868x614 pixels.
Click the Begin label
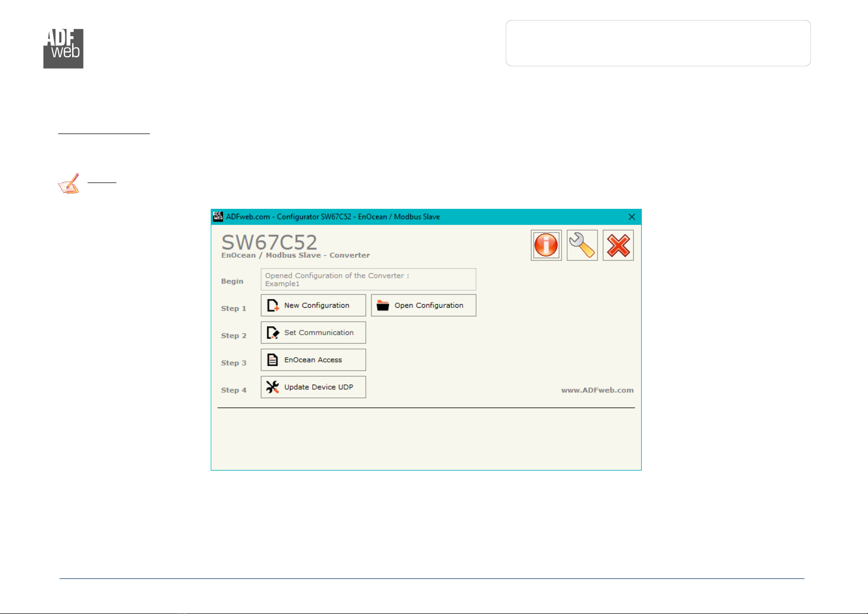(x=232, y=281)
